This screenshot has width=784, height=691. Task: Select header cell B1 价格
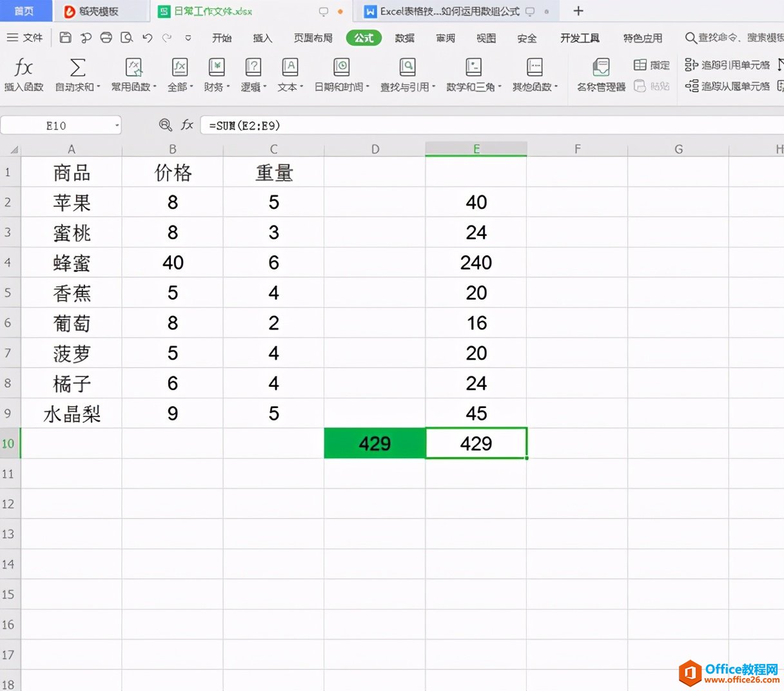173,172
